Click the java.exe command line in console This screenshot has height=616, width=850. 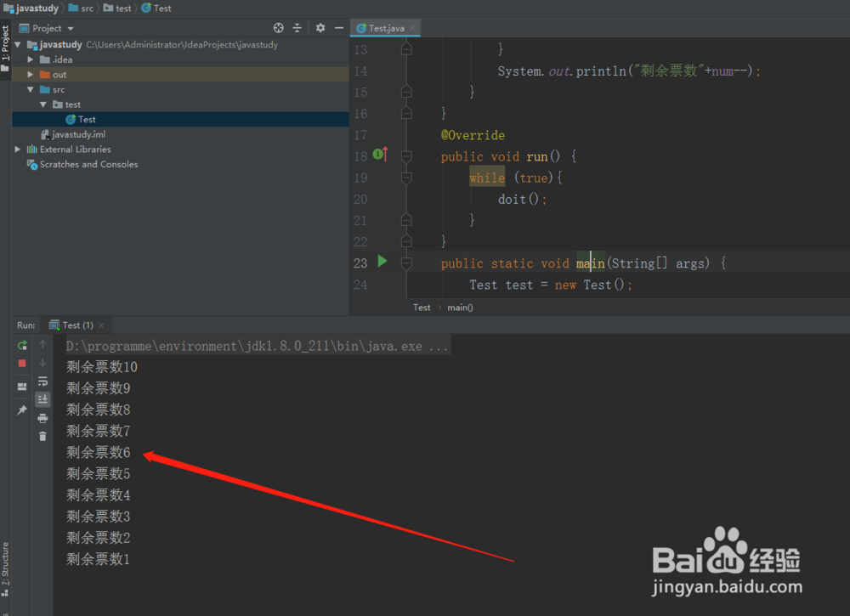(258, 346)
